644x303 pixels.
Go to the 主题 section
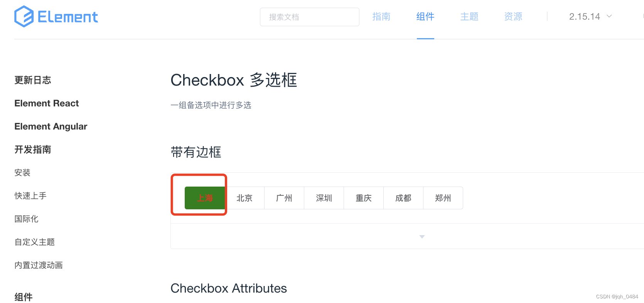pos(469,17)
